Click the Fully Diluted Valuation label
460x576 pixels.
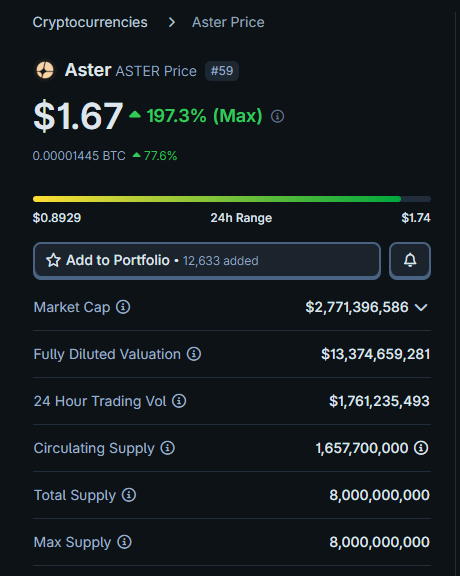[107, 354]
